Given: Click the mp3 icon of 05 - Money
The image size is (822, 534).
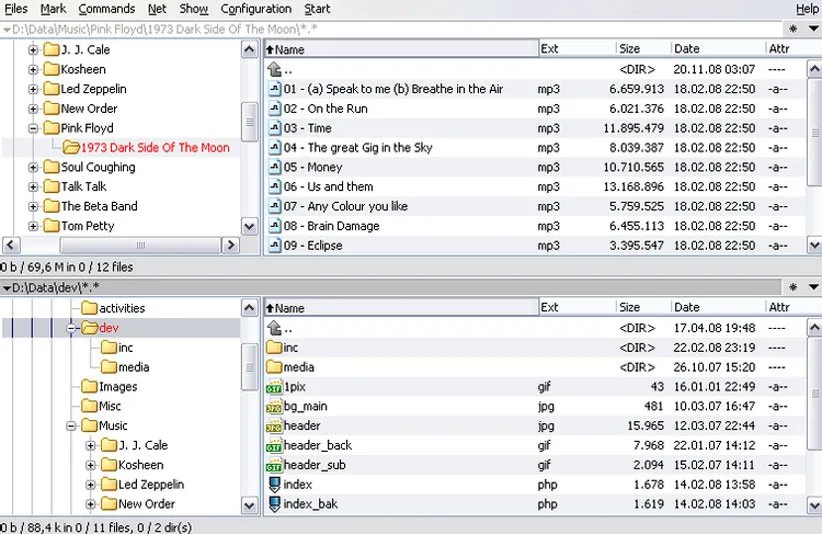Looking at the screenshot, I should tap(275, 167).
